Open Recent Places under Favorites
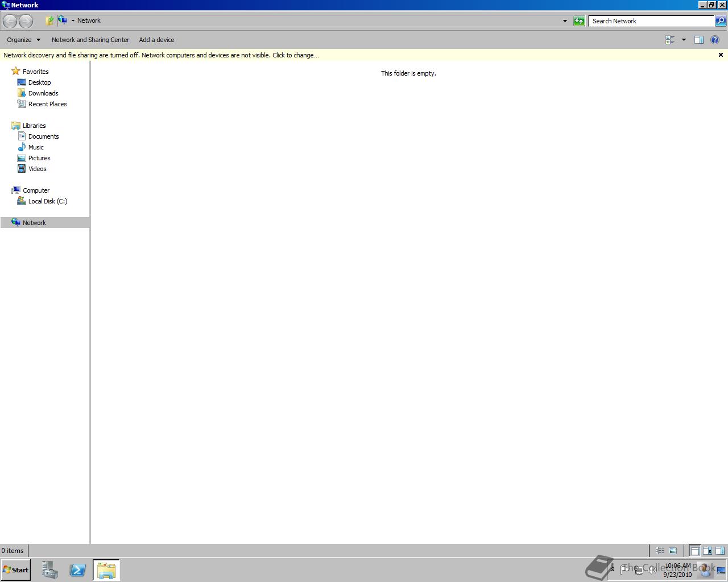The height and width of the screenshot is (582, 728). (x=48, y=104)
